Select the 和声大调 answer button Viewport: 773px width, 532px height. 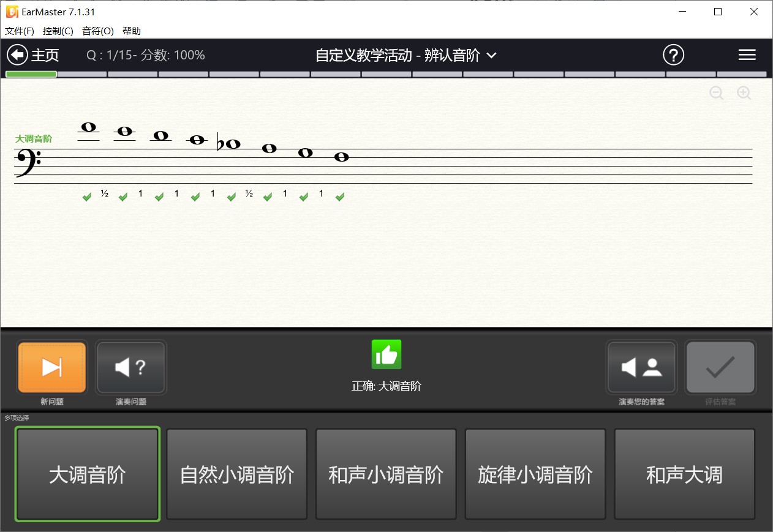[x=684, y=474]
